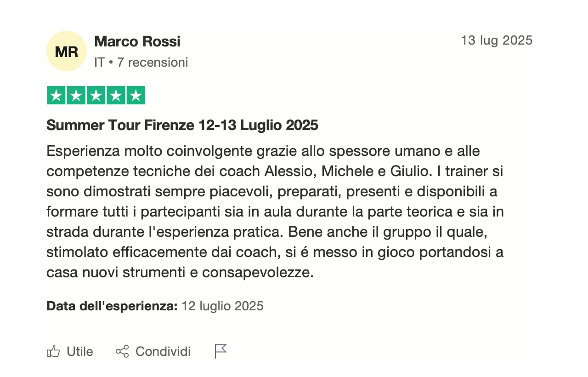Click the Condividi label

point(163,352)
